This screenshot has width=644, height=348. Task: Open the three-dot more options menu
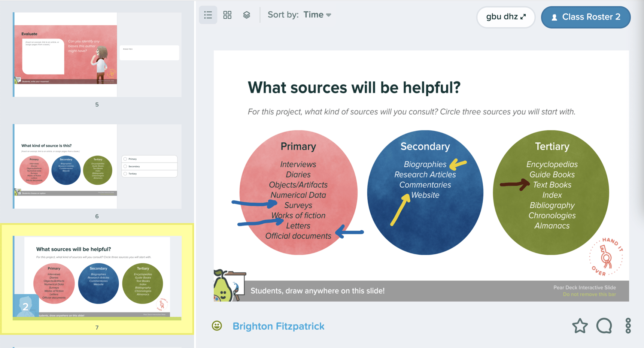(628, 326)
